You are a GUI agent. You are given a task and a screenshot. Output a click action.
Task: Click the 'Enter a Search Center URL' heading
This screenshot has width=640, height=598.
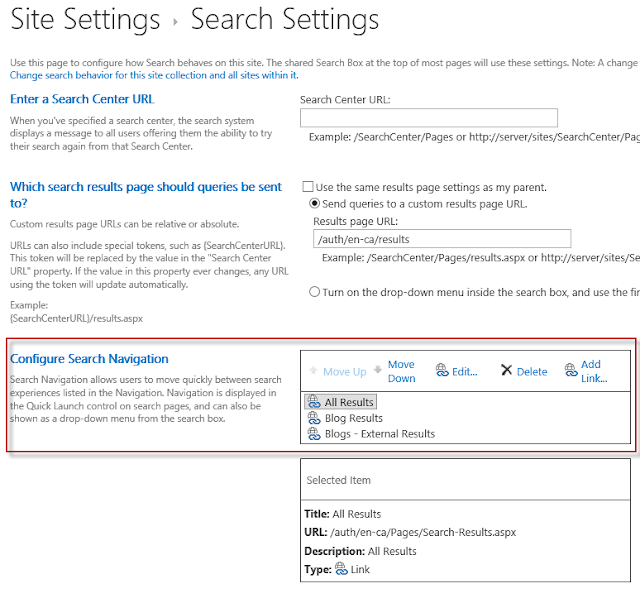[82, 99]
